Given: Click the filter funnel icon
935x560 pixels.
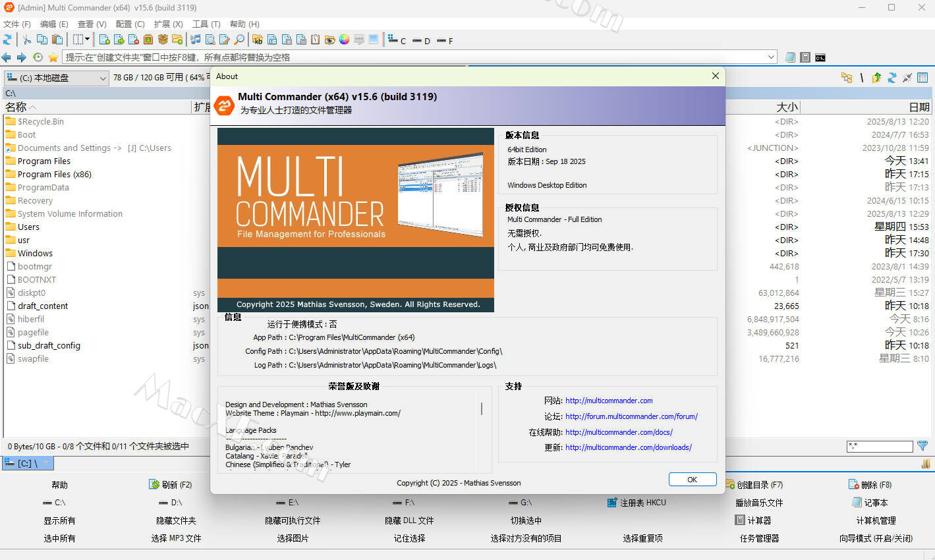Looking at the screenshot, I should click(x=922, y=446).
